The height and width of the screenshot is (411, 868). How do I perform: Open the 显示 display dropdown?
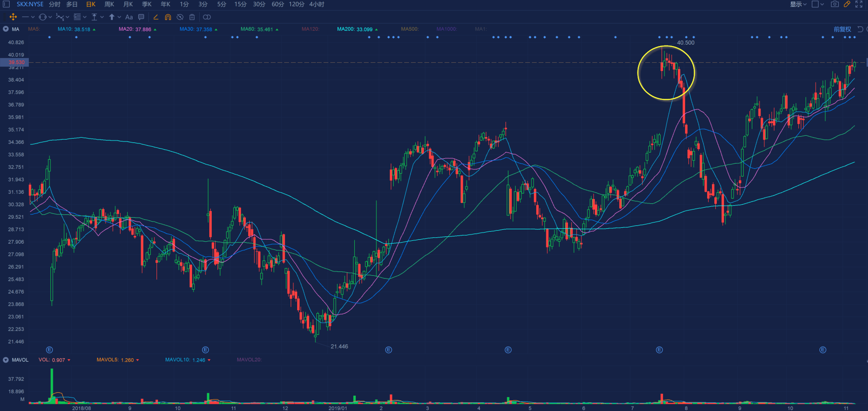pos(798,4)
